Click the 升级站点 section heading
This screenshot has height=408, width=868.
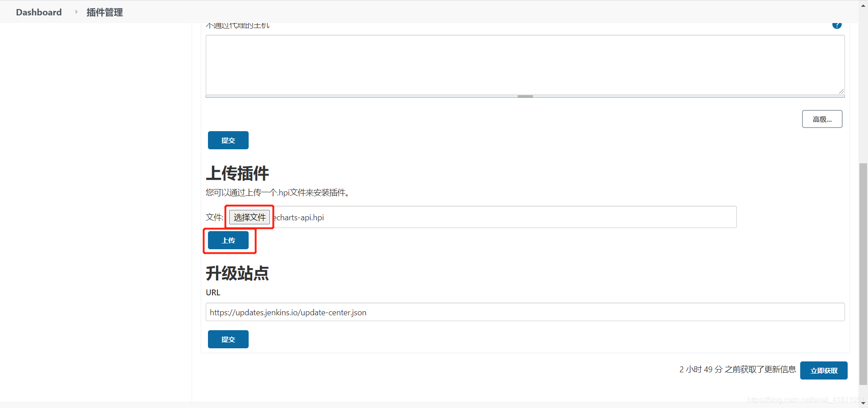(x=237, y=273)
